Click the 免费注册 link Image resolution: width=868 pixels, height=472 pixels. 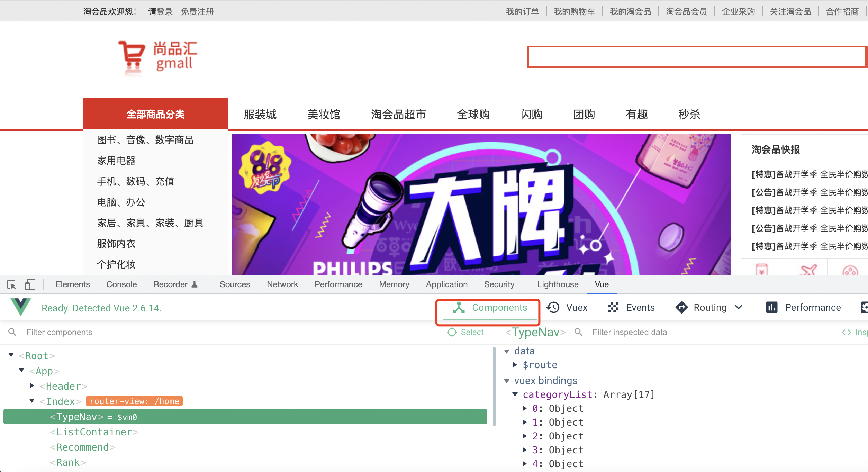pos(197,12)
